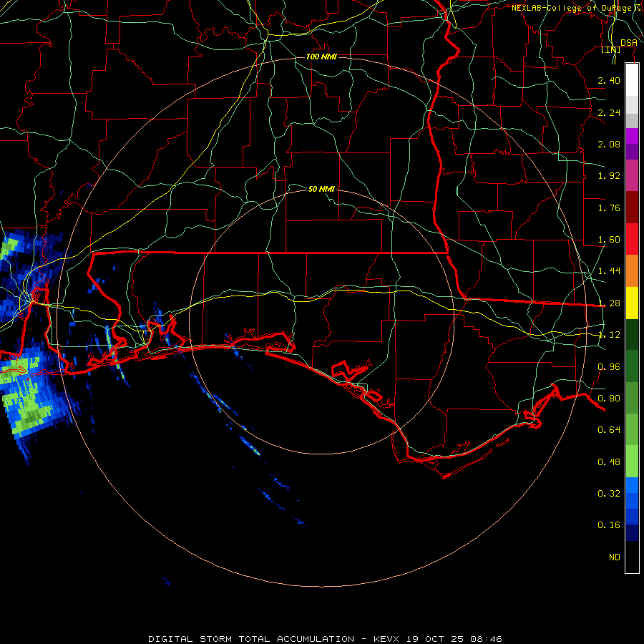The image size is (644, 644).
Task: Click the white swatch at top of legend
Action: click(x=632, y=79)
